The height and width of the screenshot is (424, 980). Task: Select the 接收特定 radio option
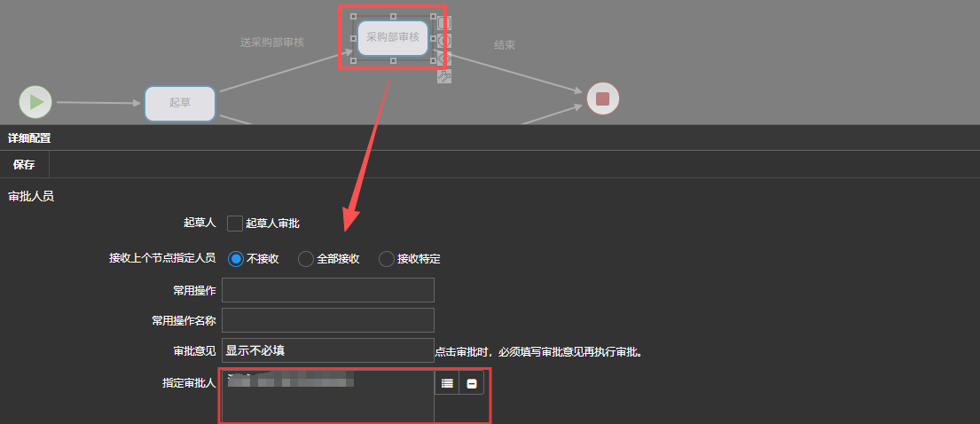387,259
